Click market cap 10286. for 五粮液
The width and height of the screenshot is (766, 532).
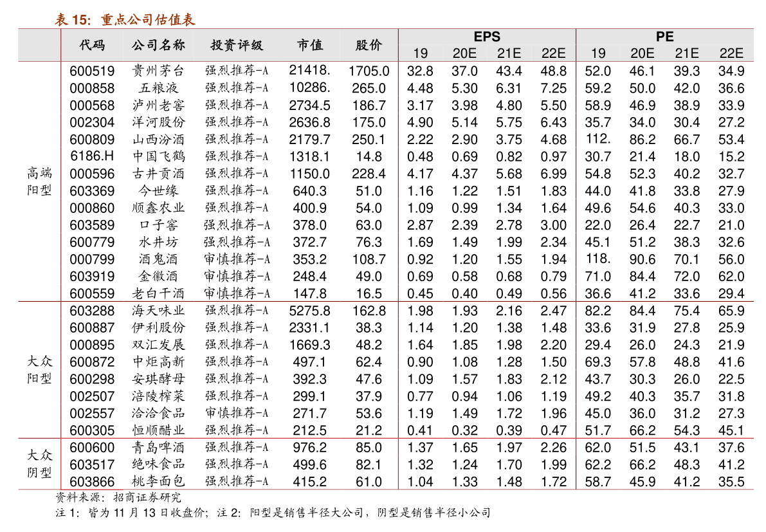point(310,87)
